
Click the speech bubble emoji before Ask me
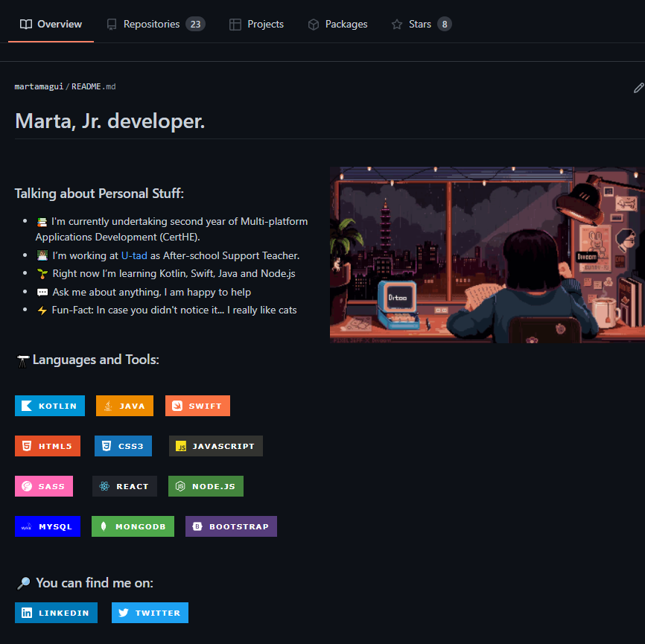coord(42,293)
